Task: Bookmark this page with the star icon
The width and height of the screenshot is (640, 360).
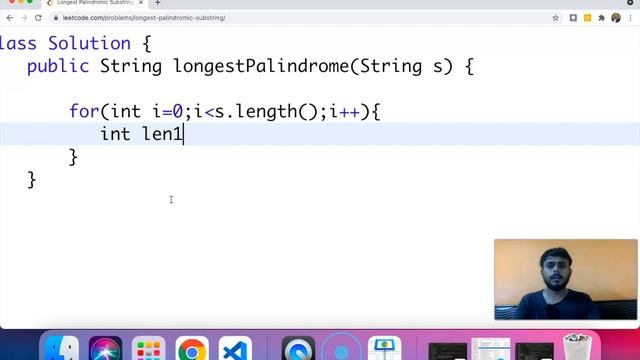Action: 556,18
